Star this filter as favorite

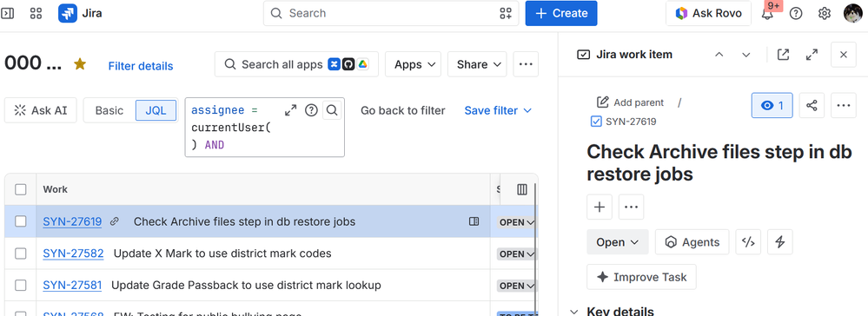pyautogui.click(x=80, y=64)
